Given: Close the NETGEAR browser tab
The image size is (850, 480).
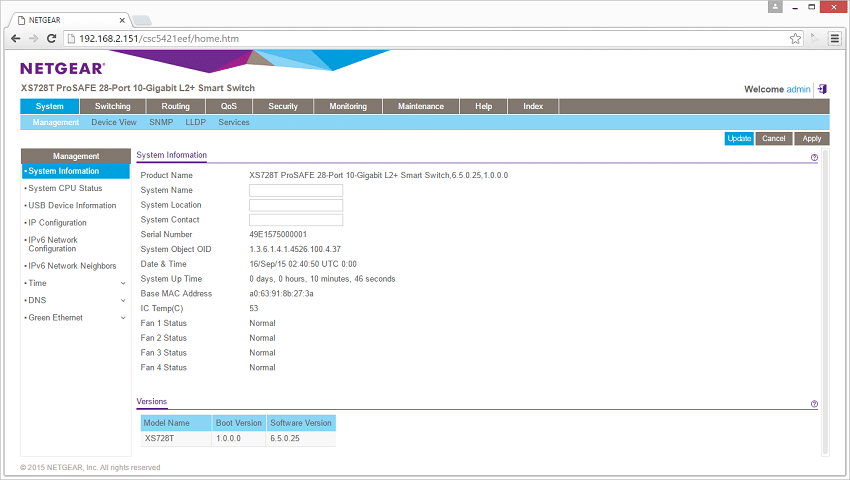Looking at the screenshot, I should tap(122, 20).
